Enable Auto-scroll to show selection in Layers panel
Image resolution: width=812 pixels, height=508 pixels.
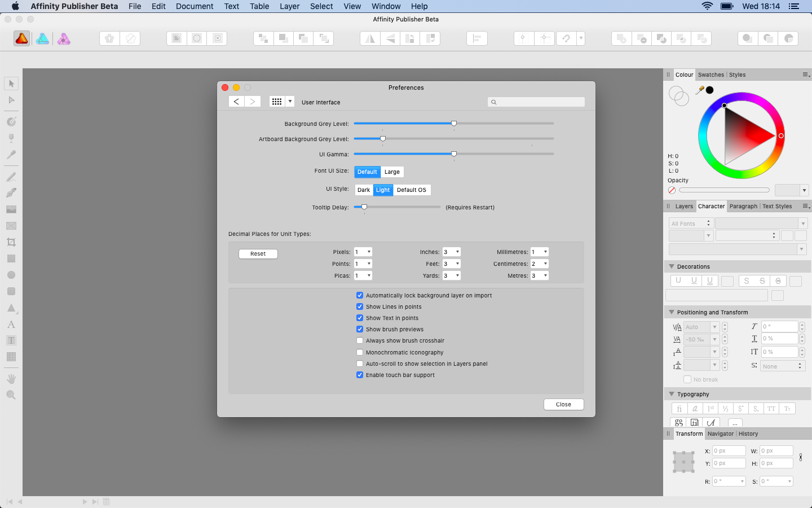click(360, 364)
